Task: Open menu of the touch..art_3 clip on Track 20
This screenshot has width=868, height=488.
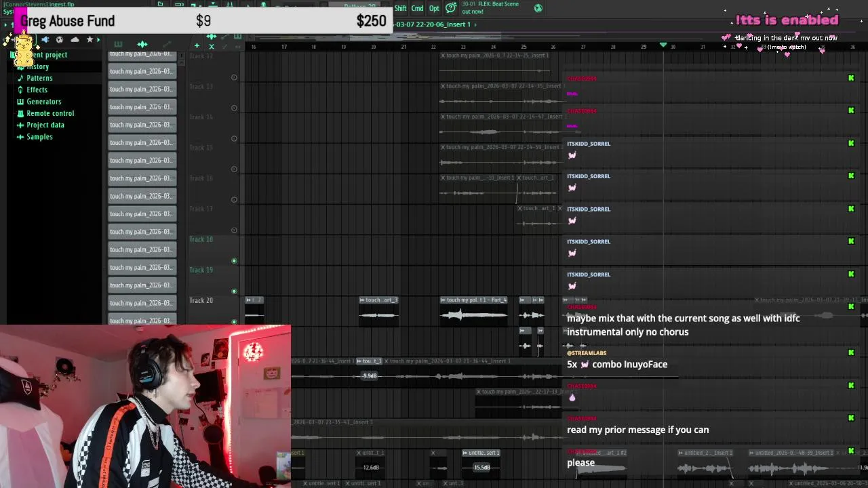Action: 362,300
